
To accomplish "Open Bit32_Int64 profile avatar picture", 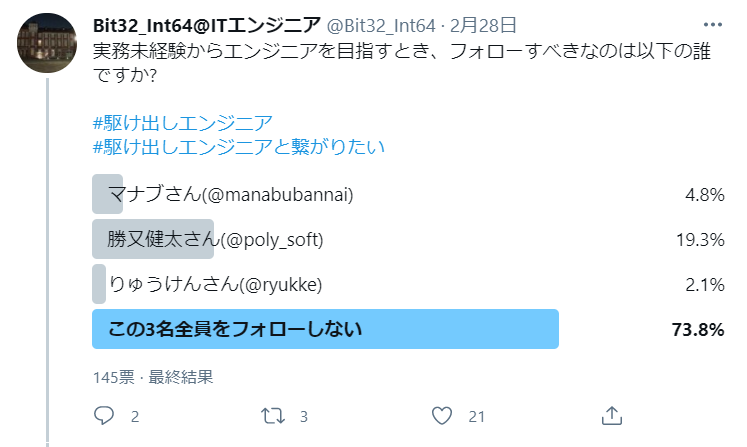I will (x=47, y=43).
